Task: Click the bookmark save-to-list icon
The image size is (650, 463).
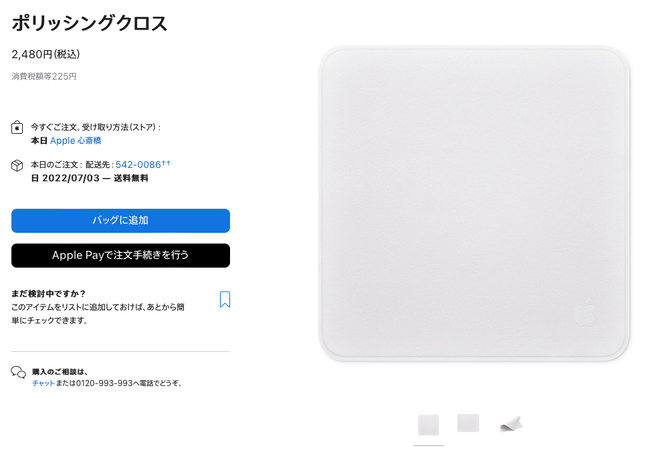Action: (225, 299)
